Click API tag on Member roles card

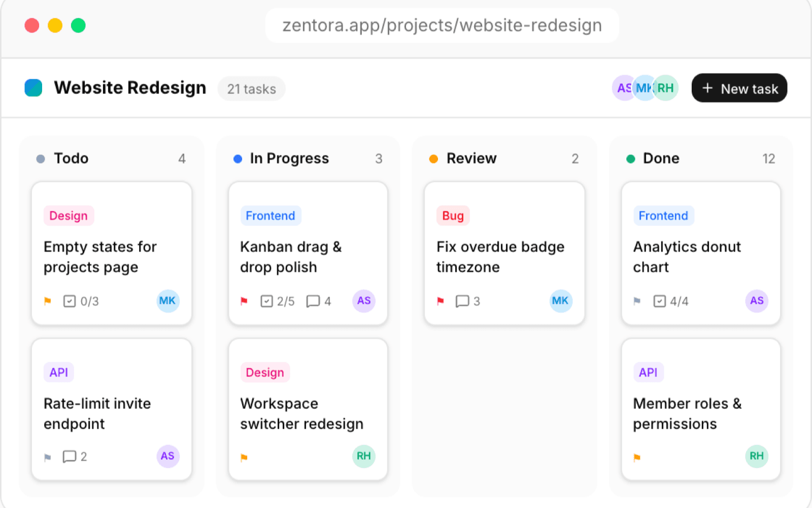click(x=648, y=372)
